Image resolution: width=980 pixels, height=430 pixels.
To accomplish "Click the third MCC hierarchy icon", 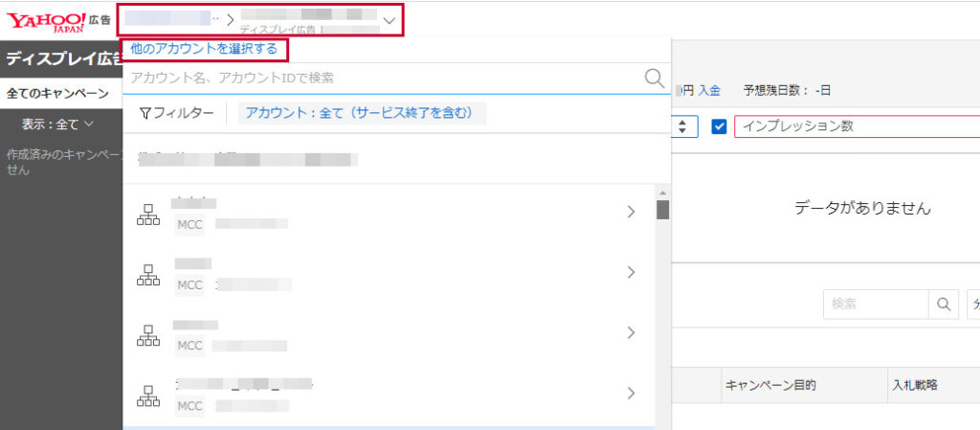I will (148, 334).
